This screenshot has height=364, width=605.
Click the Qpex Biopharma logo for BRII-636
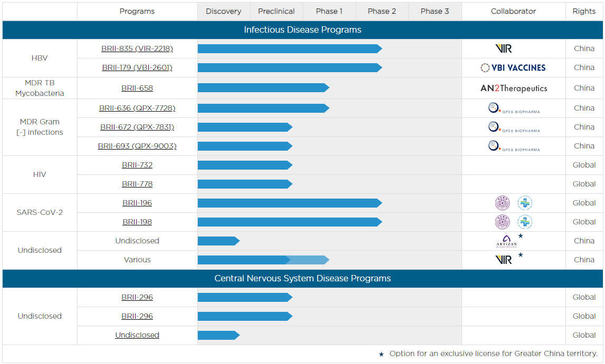click(513, 109)
